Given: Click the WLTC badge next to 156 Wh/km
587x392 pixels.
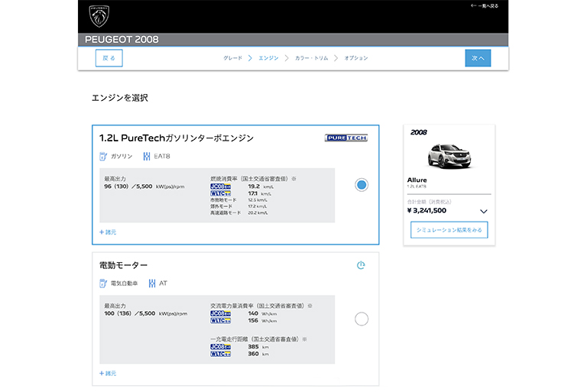Looking at the screenshot, I should click(x=220, y=320).
